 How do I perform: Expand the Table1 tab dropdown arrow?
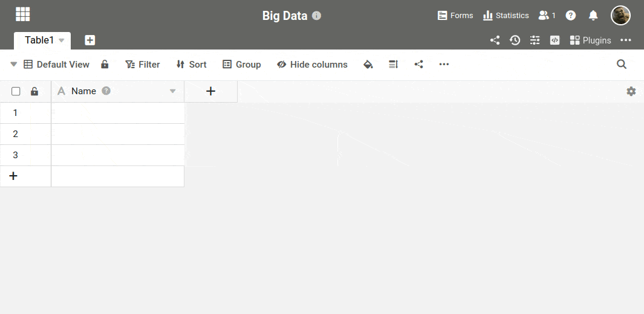[x=62, y=40]
